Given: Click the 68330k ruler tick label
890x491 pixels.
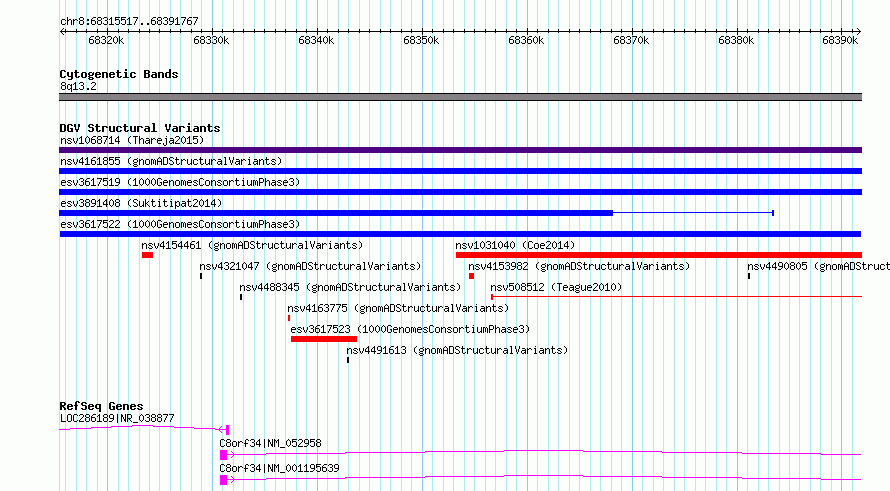Looking at the screenshot, I should (x=211, y=40).
